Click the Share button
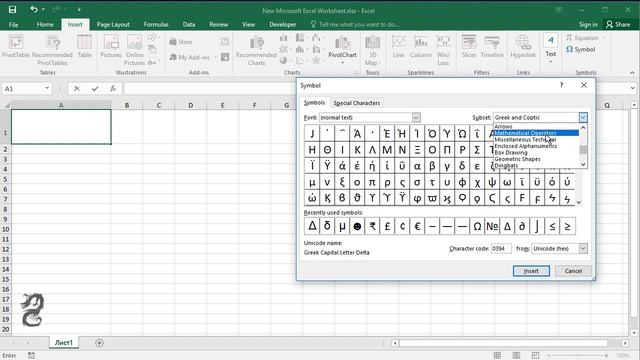The image size is (640, 360). (618, 24)
